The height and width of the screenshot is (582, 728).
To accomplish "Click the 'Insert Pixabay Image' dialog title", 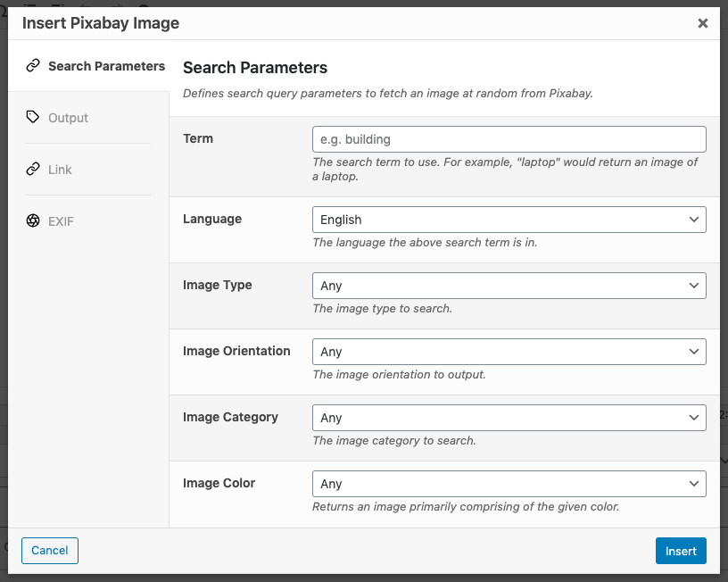I will point(101,23).
